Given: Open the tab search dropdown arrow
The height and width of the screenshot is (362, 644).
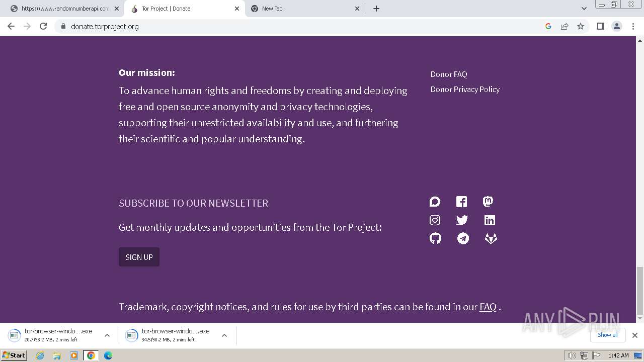Looking at the screenshot, I should pos(584,9).
